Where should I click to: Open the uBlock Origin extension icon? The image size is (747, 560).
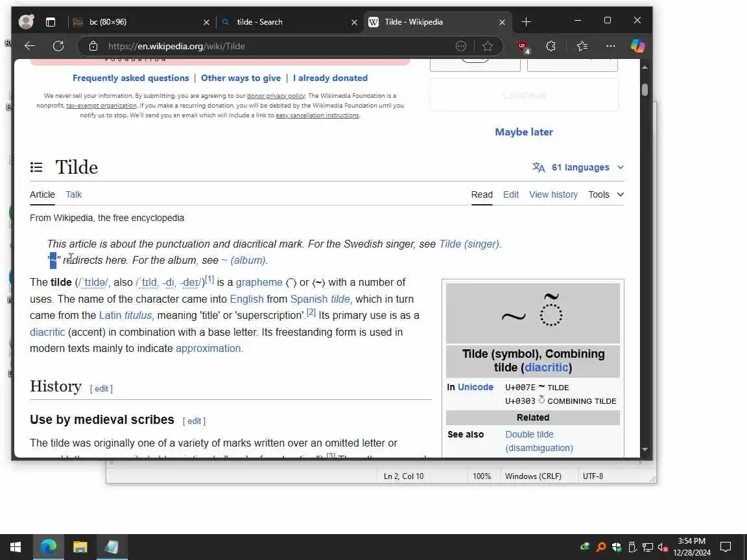coord(523,47)
